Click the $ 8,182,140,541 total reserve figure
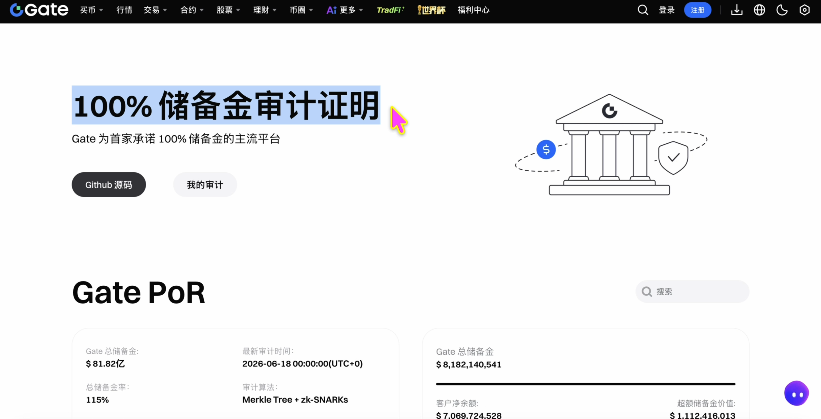Screen dimensions: 821x419 pos(469,364)
